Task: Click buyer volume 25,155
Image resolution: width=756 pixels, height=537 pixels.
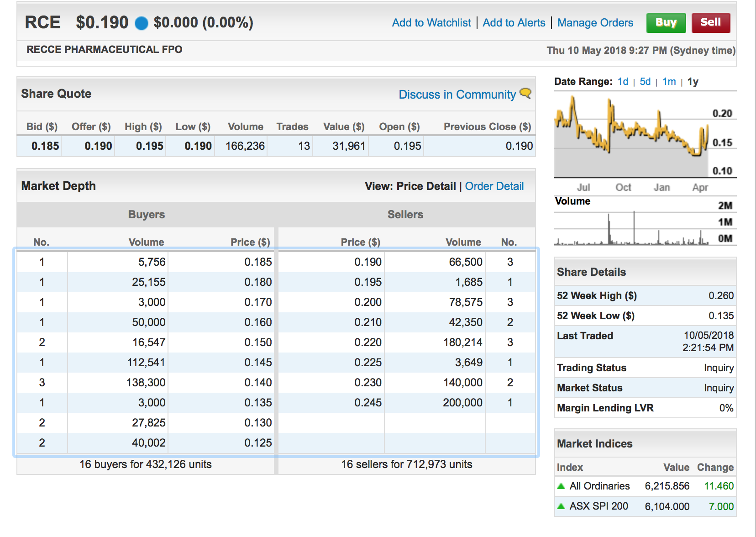Action: (x=149, y=282)
